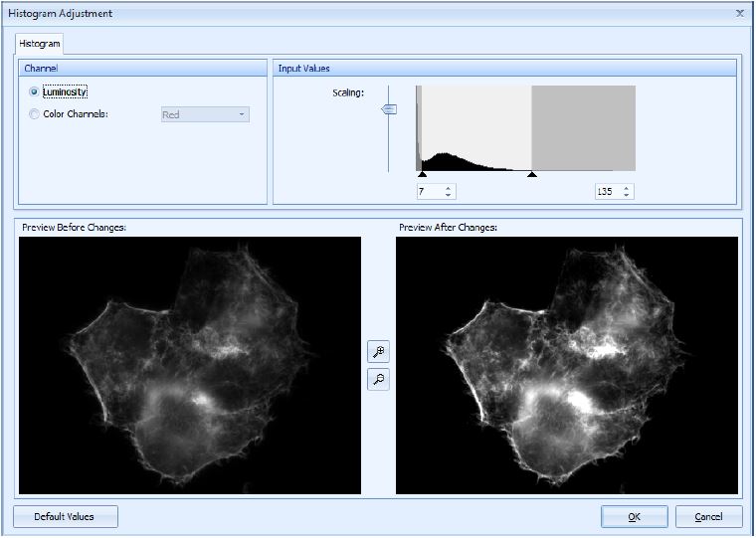Increase the minimum input value of 7
Screen dimensions: 756x538
449,188
